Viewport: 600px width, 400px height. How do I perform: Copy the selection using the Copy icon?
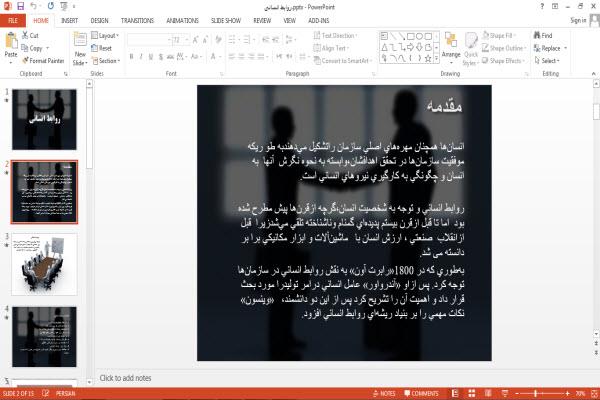tap(25, 48)
